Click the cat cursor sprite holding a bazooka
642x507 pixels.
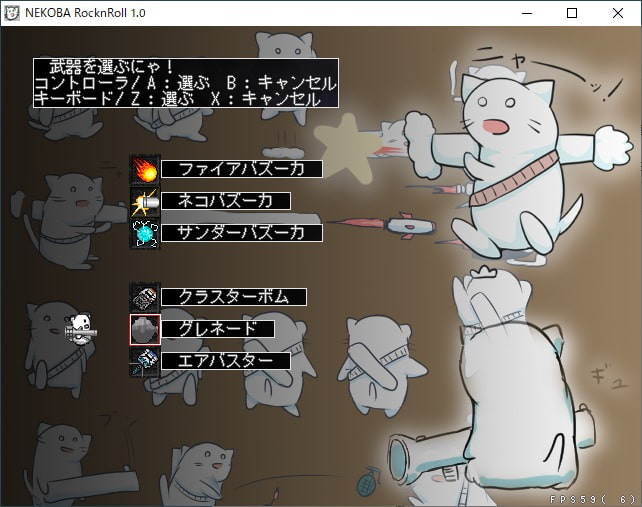pyautogui.click(x=81, y=328)
